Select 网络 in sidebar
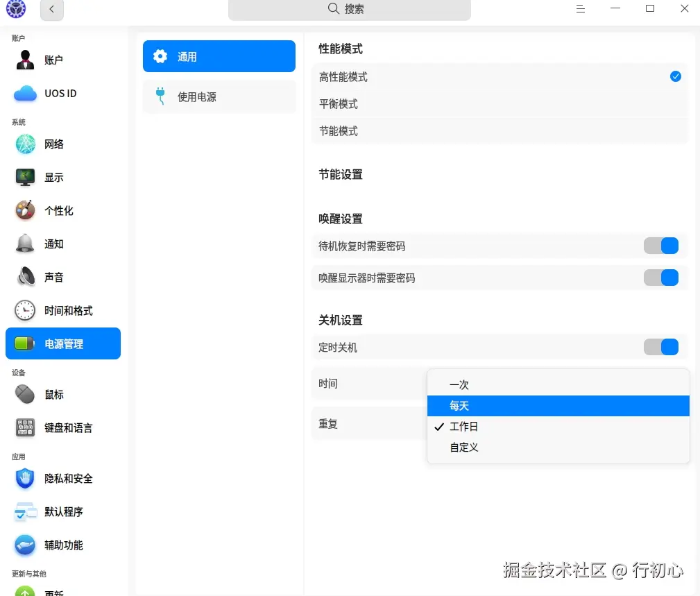Screen dimensions: 700x596 [x=54, y=144]
